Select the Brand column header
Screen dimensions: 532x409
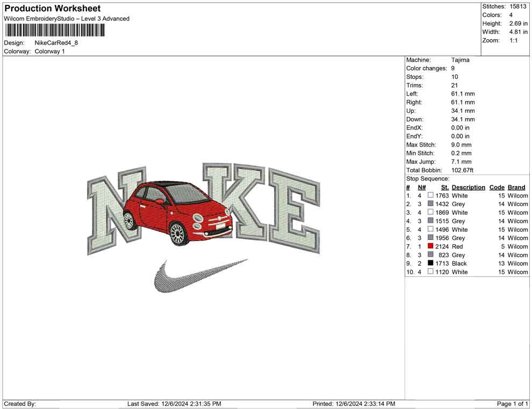coord(516,187)
